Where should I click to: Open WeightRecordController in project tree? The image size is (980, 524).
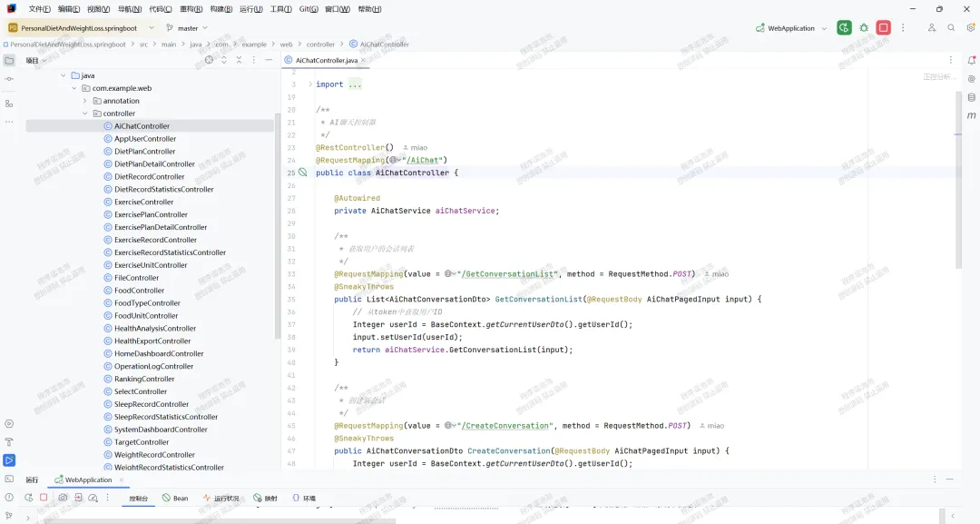154,455
